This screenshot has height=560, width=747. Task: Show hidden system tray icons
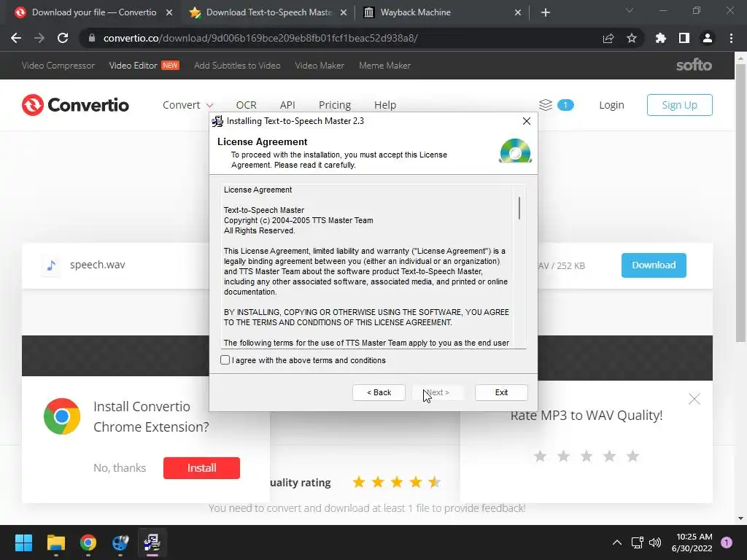pos(617,542)
